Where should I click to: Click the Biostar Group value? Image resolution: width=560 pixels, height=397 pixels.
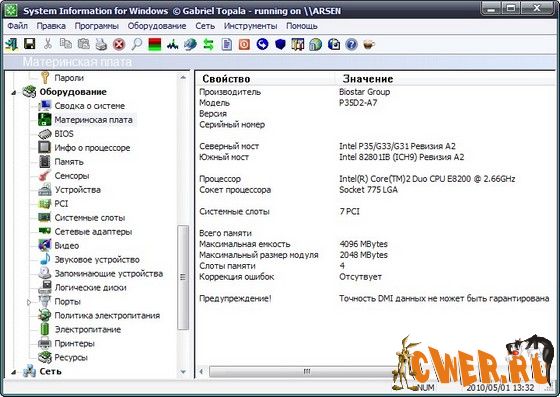click(x=364, y=92)
